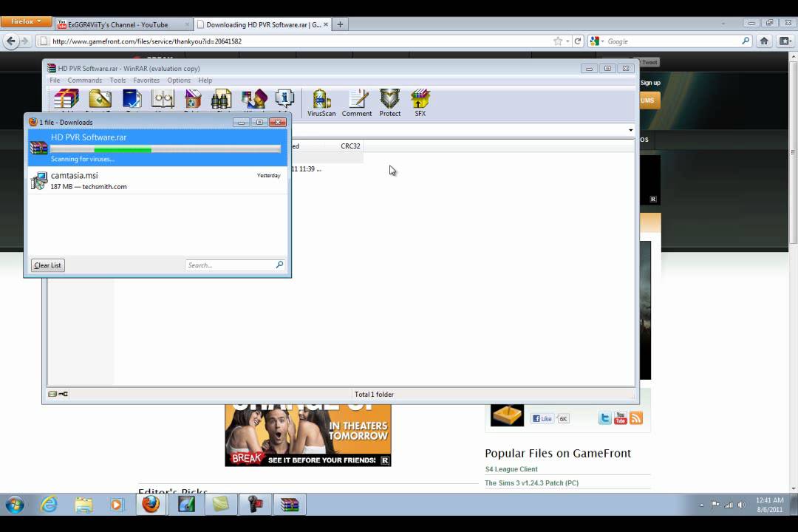This screenshot has width=798, height=532.
Task: Click the movie ad banner image
Action: pyautogui.click(x=308, y=435)
